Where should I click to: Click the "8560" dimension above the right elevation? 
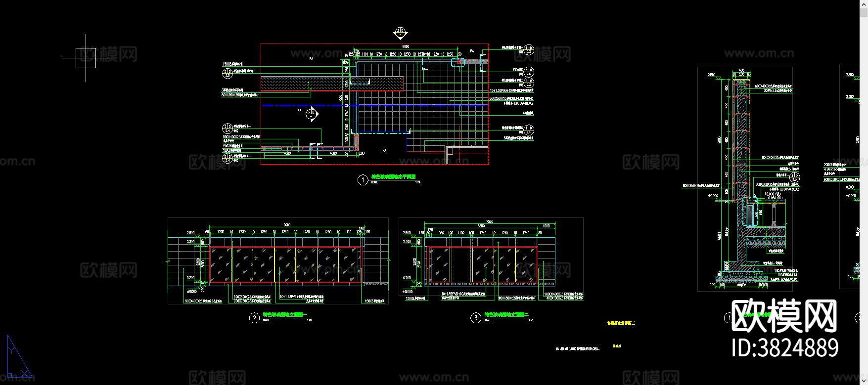[481, 226]
